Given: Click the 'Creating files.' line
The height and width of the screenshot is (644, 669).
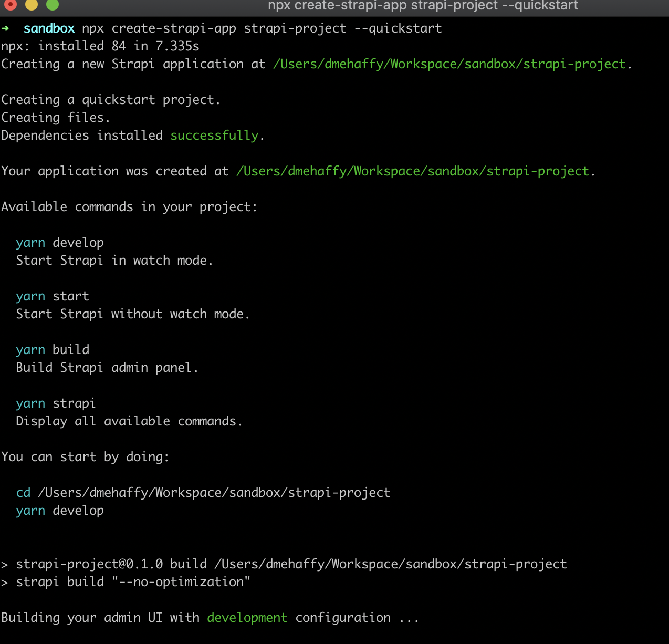Looking at the screenshot, I should click(x=56, y=118).
